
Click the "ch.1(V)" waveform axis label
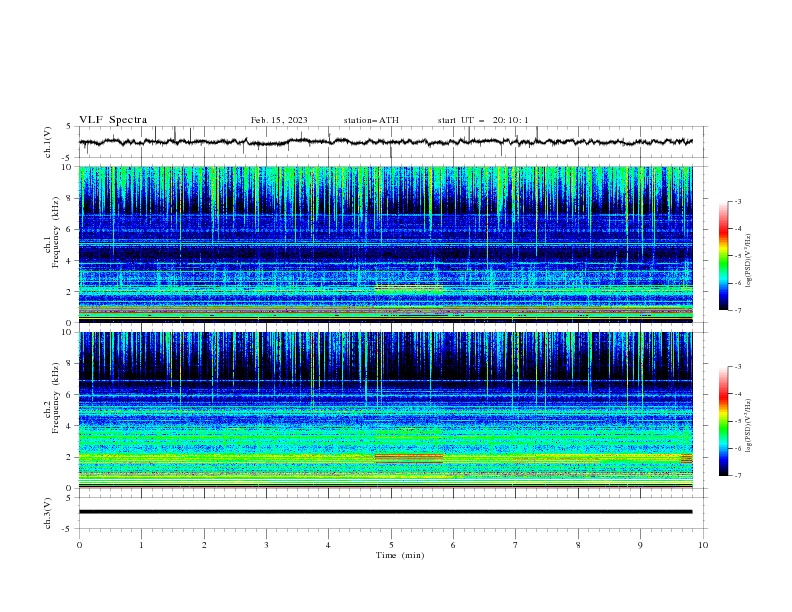pyautogui.click(x=48, y=142)
